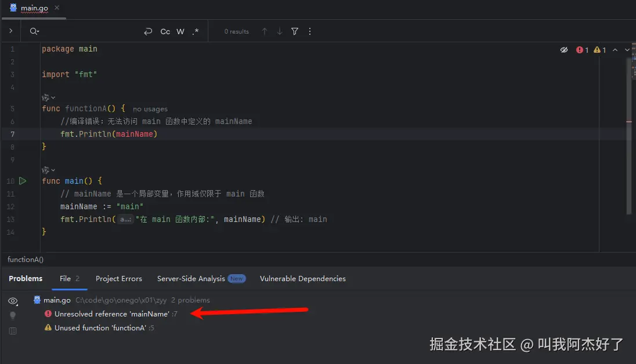Screen dimensions: 636x364
Task: Click the error stripe mark on the scrollbar
Action: (x=629, y=122)
